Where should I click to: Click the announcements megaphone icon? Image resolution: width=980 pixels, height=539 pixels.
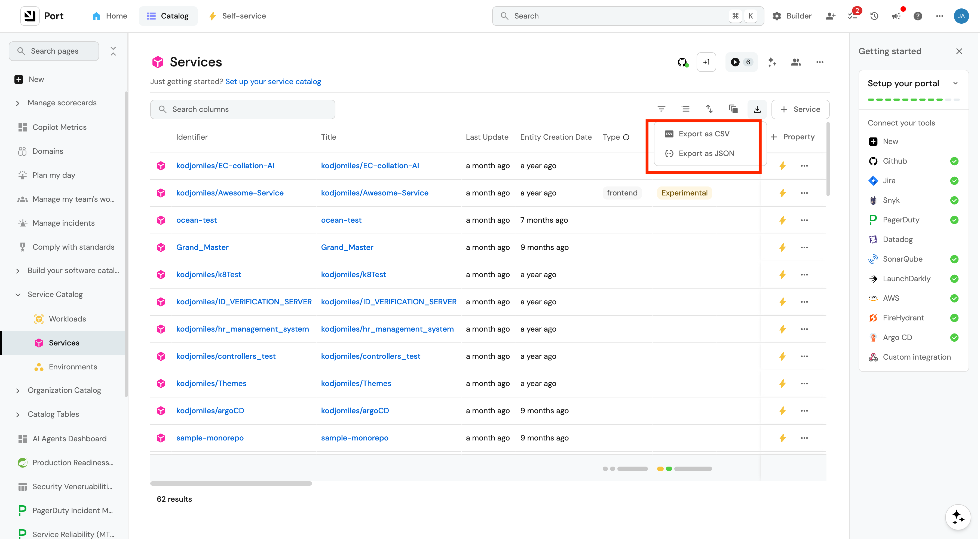pyautogui.click(x=896, y=16)
